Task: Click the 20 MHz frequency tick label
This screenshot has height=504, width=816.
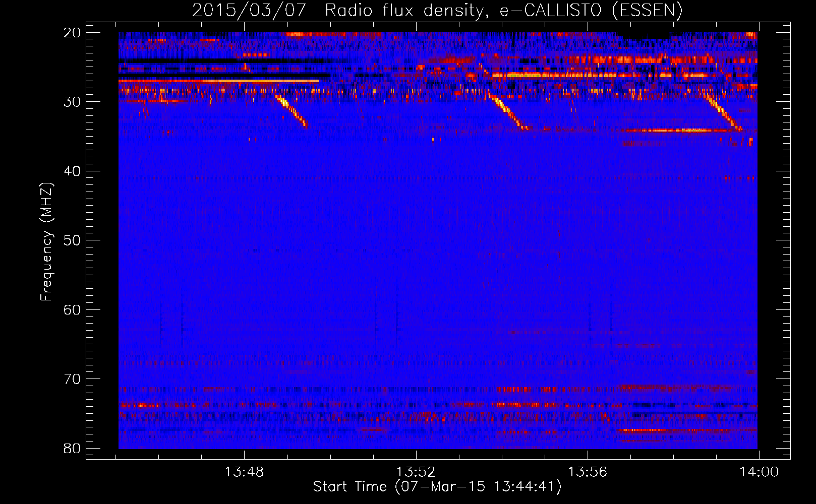Action: 73,33
